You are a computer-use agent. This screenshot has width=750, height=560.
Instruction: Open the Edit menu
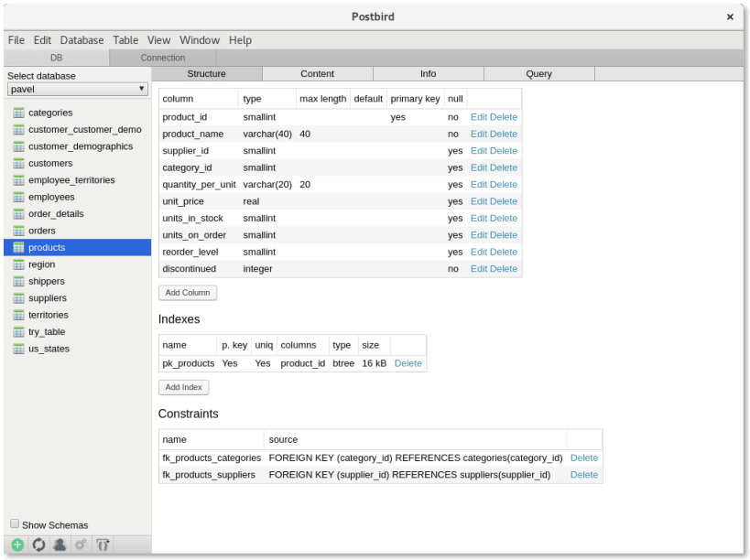pos(42,40)
